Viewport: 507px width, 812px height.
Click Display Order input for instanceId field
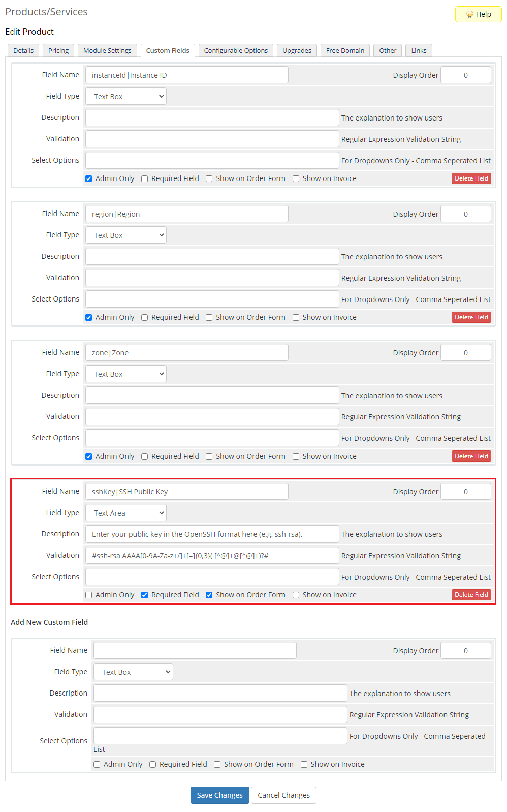click(465, 75)
